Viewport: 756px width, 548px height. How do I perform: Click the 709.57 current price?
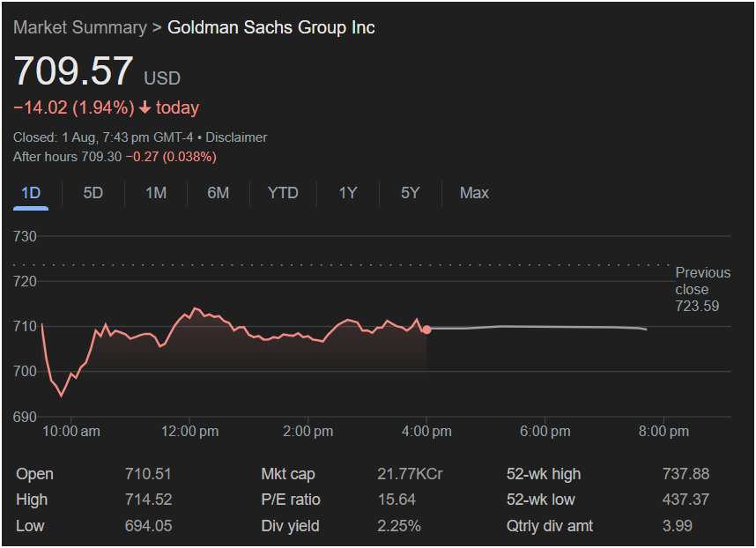(73, 70)
